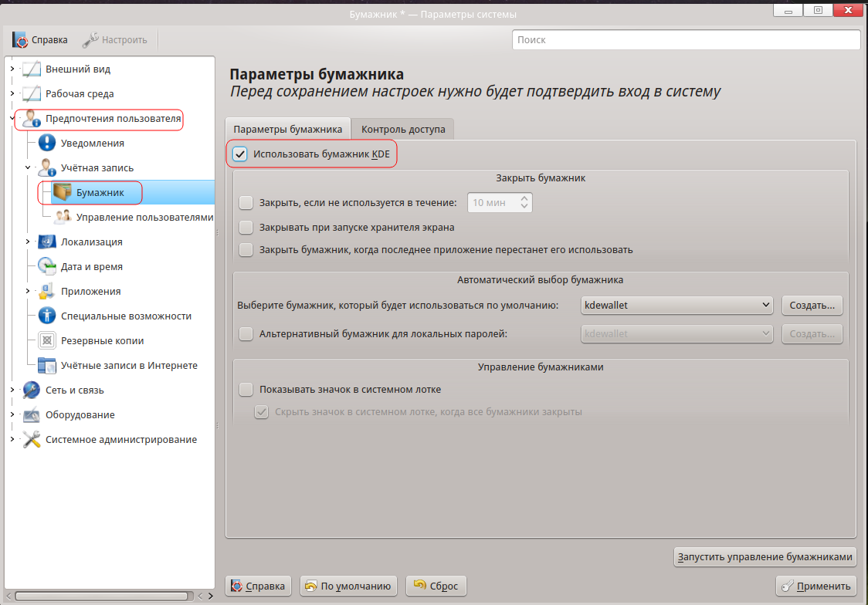The height and width of the screenshot is (605, 868).
Task: Click the По умолчанию button
Action: [349, 586]
